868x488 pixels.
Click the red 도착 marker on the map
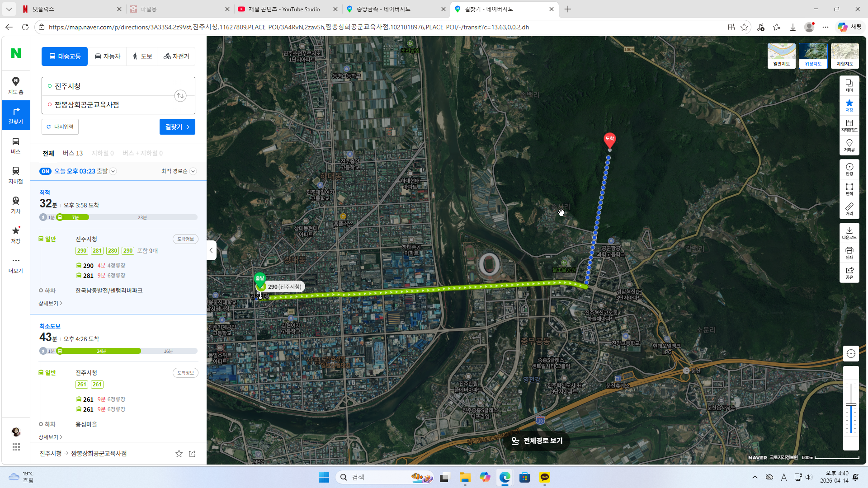609,141
